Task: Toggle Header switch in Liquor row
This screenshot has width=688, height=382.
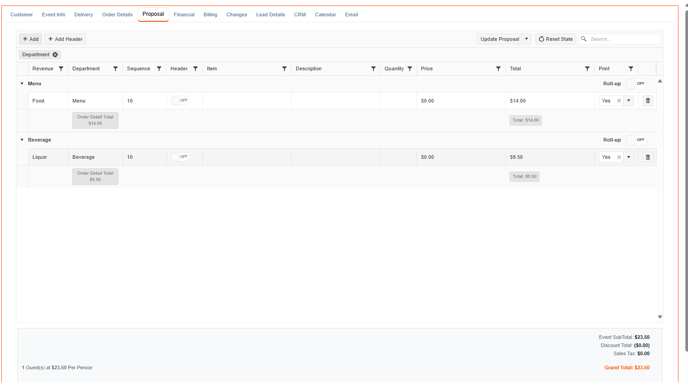Action: (x=180, y=157)
